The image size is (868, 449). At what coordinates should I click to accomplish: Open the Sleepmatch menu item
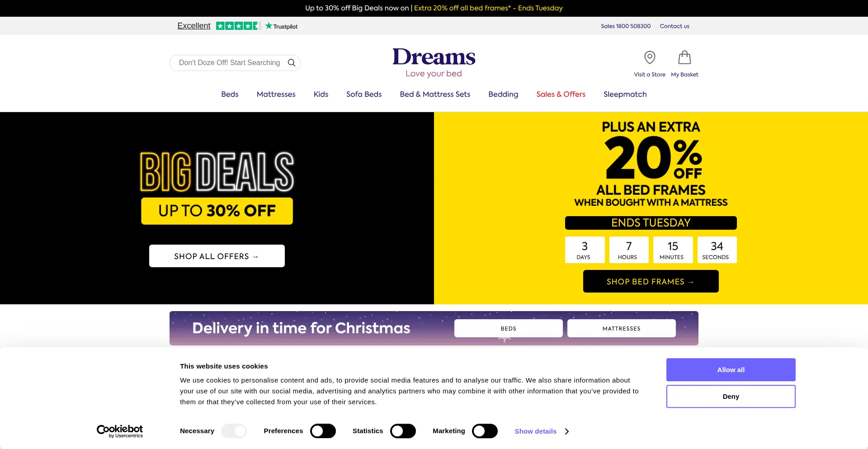tap(625, 94)
